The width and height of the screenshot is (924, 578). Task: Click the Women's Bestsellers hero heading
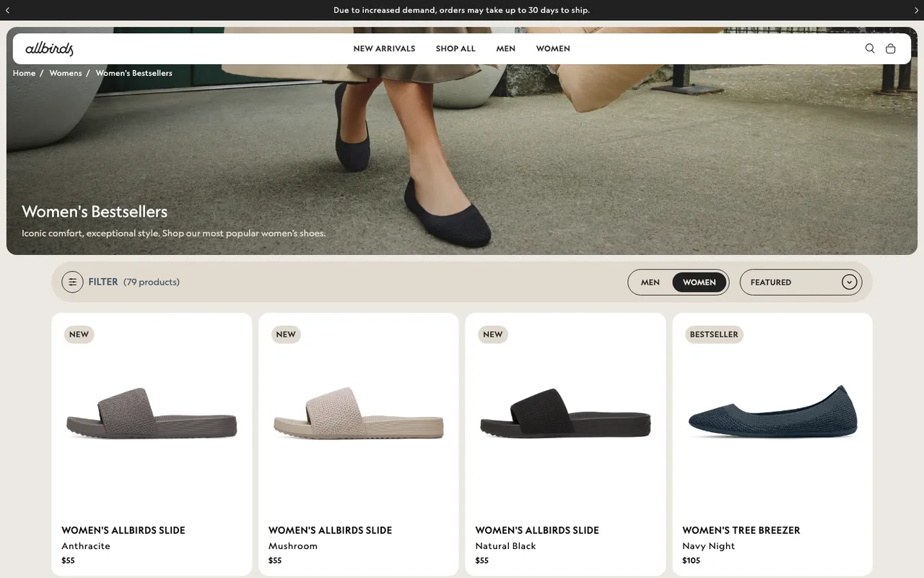95,212
